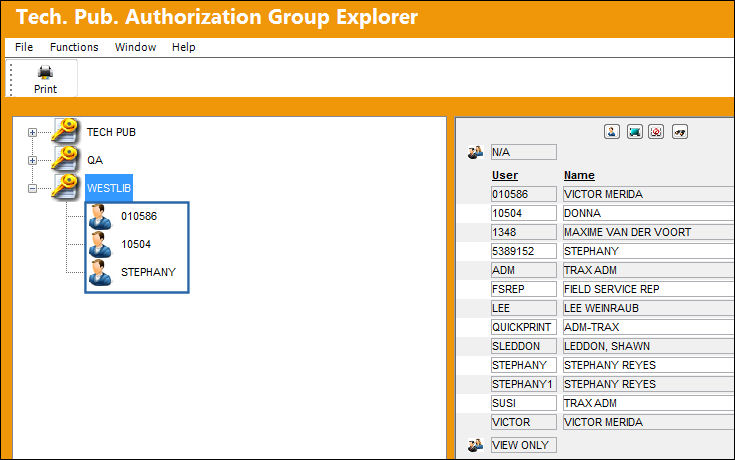735x460 pixels.
Task: Click user field FSREP
Action: click(x=524, y=289)
